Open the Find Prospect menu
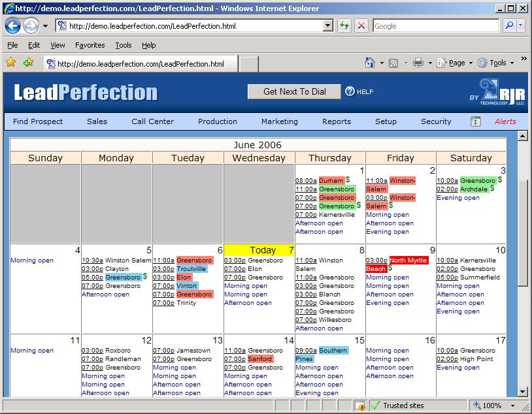532x414 pixels. coord(38,121)
